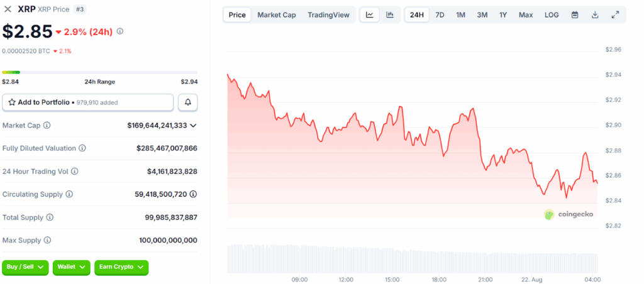Click the info icon after 59,418,500,720 value
Image resolution: width=644 pixels, height=284 pixels.
[193, 194]
